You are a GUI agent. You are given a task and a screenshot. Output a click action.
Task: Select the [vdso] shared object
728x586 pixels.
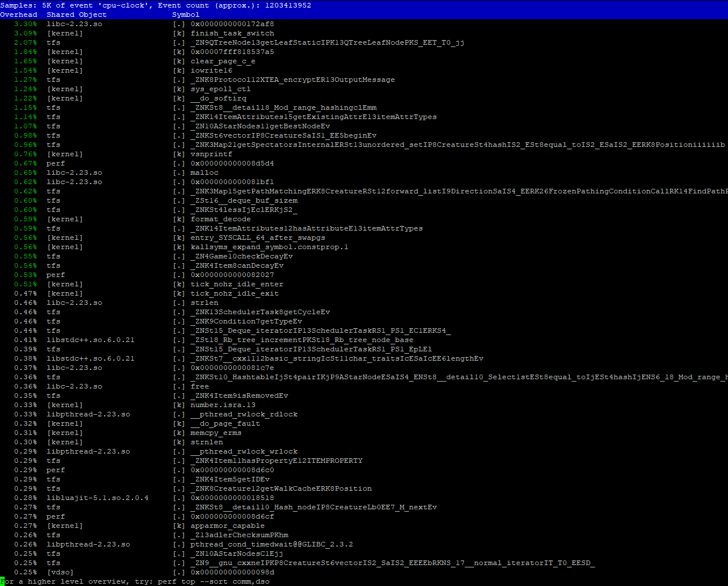coord(60,572)
